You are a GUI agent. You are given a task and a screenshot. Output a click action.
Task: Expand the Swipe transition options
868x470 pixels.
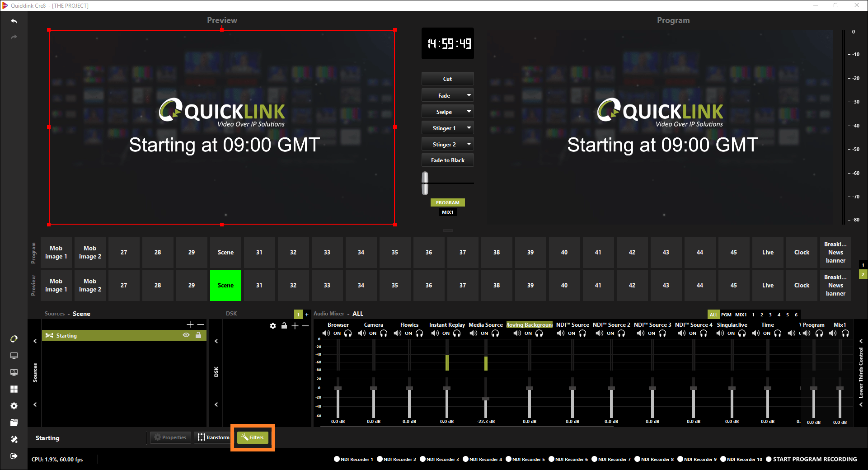pyautogui.click(x=469, y=112)
